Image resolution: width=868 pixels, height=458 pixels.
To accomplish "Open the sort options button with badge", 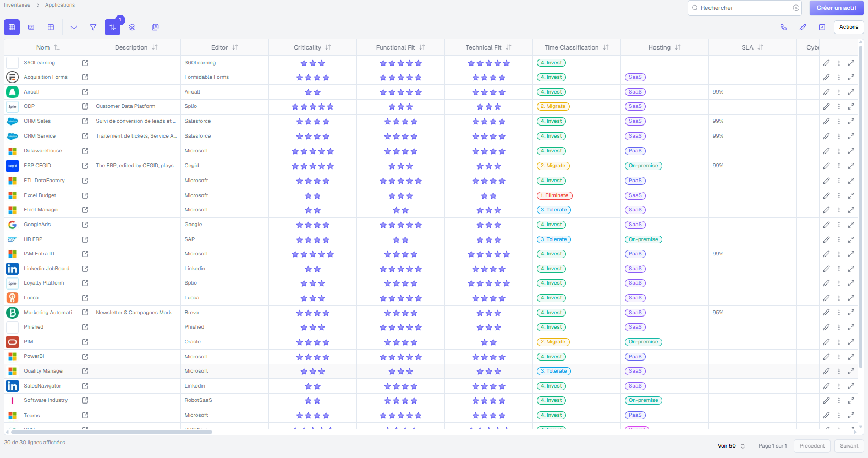I will [x=112, y=27].
